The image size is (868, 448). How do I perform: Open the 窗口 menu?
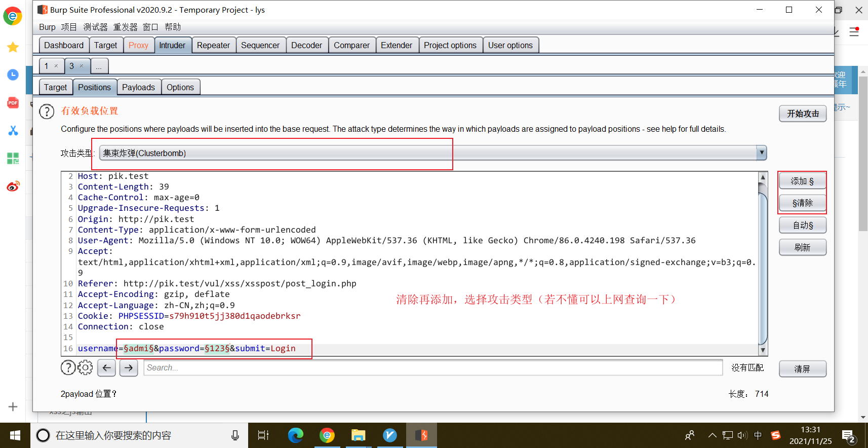point(150,27)
